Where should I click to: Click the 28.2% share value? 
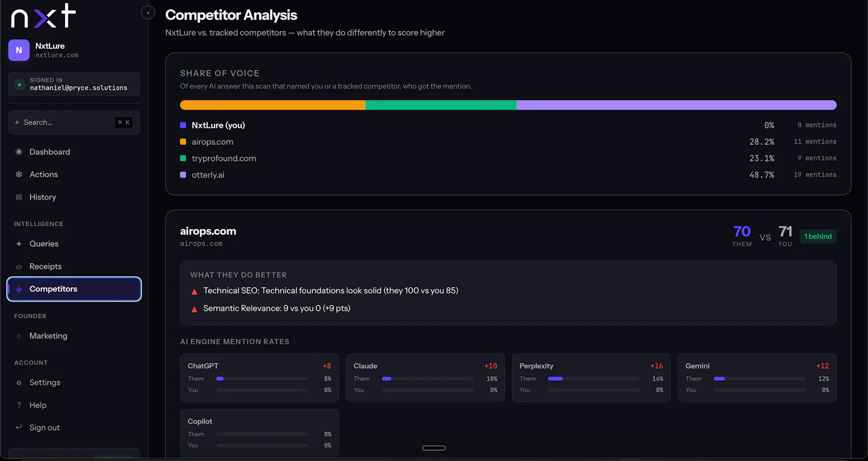click(x=762, y=142)
